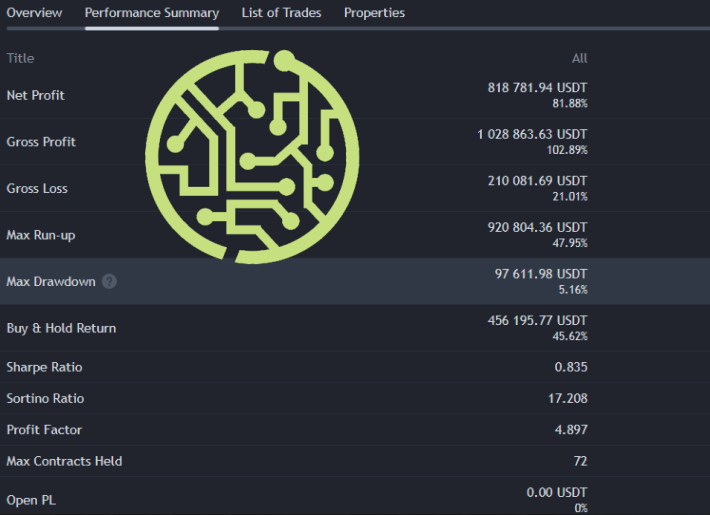710x515 pixels.
Task: Click the All column header
Action: pyautogui.click(x=580, y=58)
